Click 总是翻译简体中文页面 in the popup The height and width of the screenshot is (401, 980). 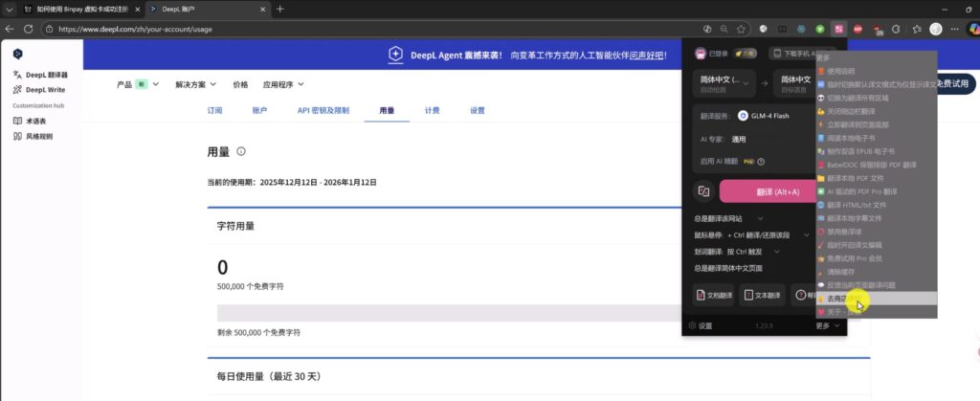click(727, 268)
